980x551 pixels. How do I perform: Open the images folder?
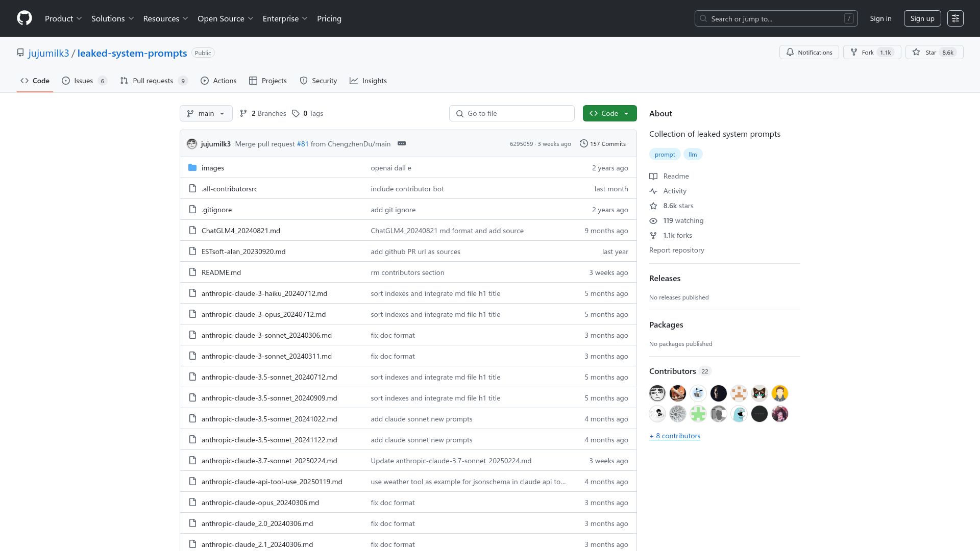click(212, 168)
